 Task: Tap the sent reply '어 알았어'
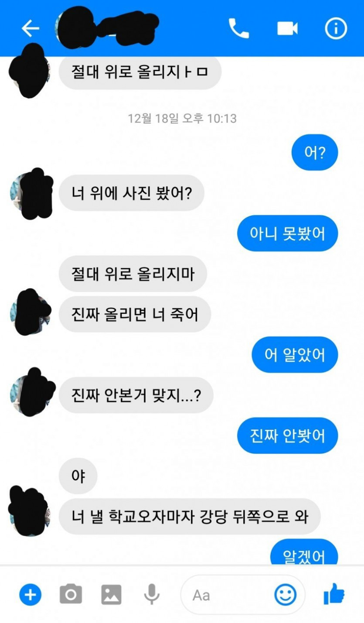click(x=295, y=355)
